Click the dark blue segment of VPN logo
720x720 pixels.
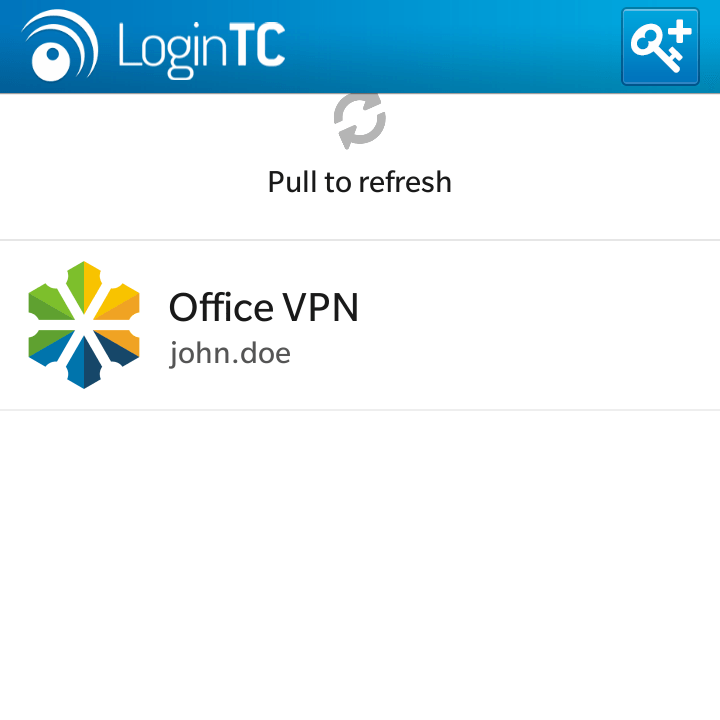[x=115, y=348]
